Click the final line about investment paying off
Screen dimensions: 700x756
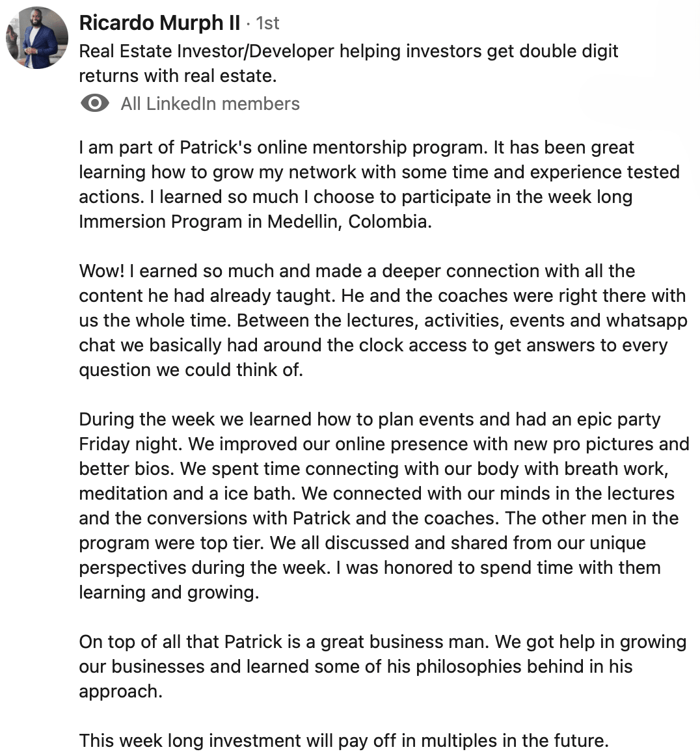(343, 741)
